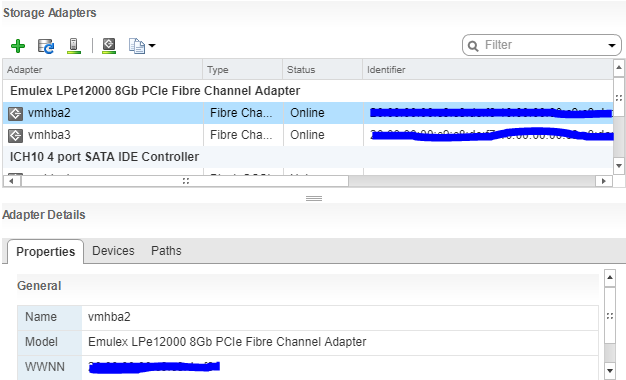Click the rescan adapter icon
This screenshot has width=626, height=380.
point(109,46)
